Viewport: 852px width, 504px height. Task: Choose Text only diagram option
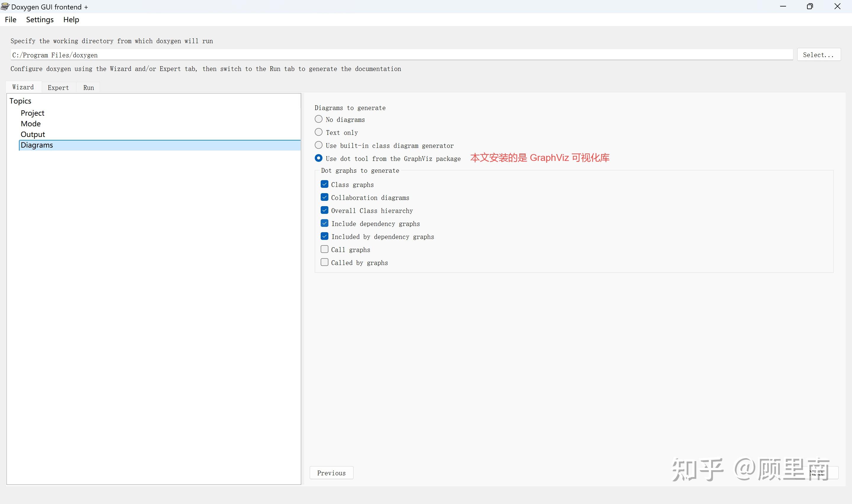click(x=319, y=132)
